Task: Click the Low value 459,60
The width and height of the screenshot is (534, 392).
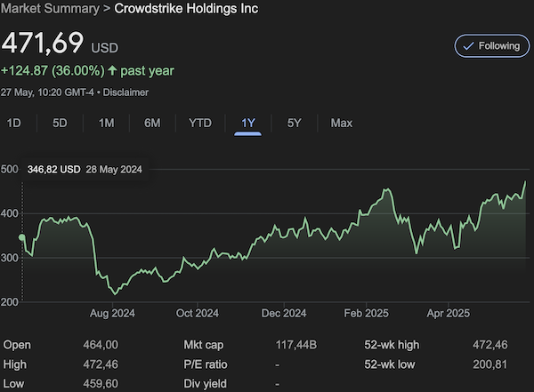Action: coord(101,384)
